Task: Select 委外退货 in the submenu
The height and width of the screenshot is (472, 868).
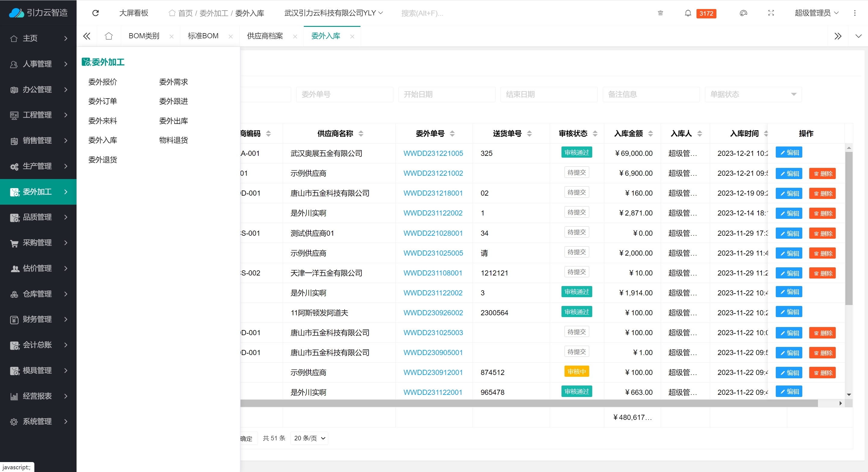Action: pos(102,160)
